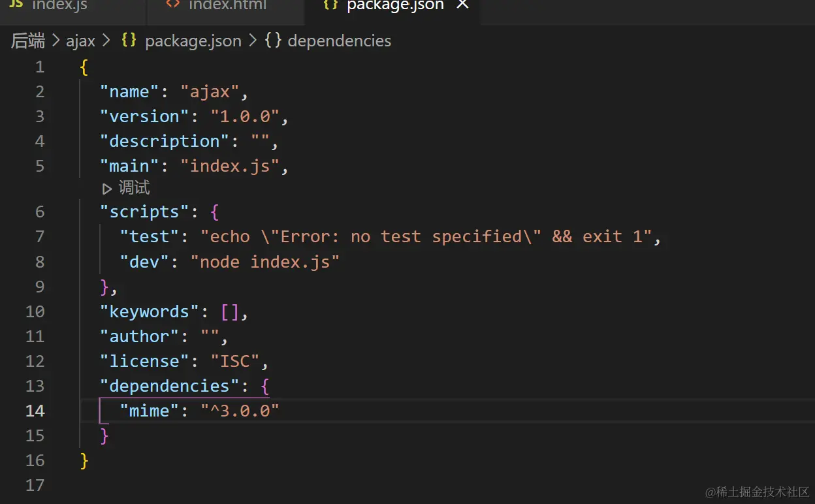Click line number 6 in gutter

(x=40, y=212)
